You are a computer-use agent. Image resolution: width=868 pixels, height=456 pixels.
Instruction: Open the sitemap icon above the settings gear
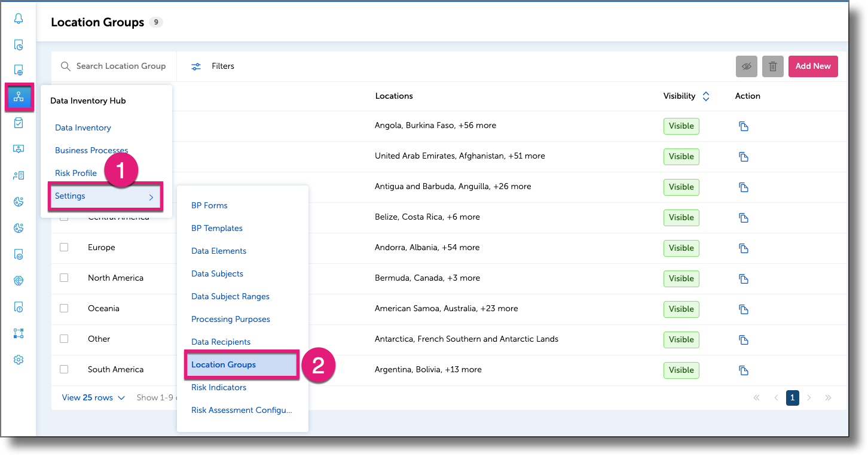pyautogui.click(x=19, y=333)
